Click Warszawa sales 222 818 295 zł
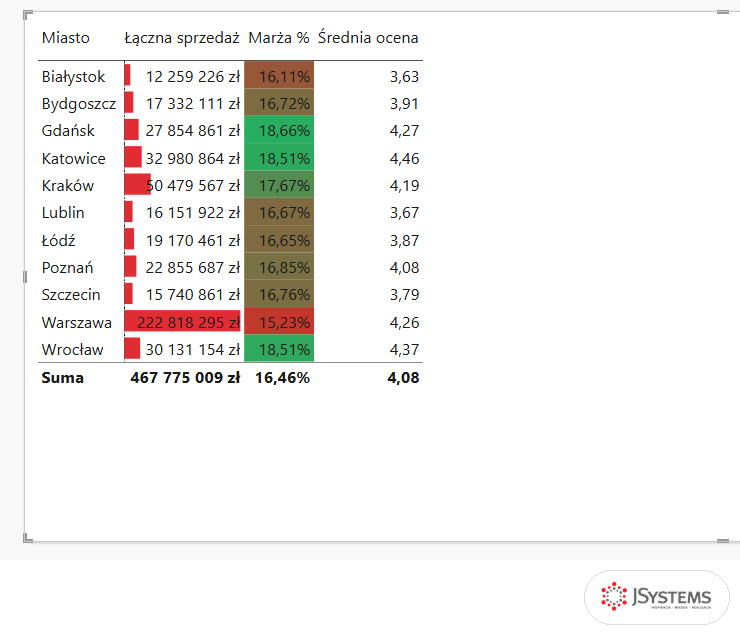 pos(189,322)
